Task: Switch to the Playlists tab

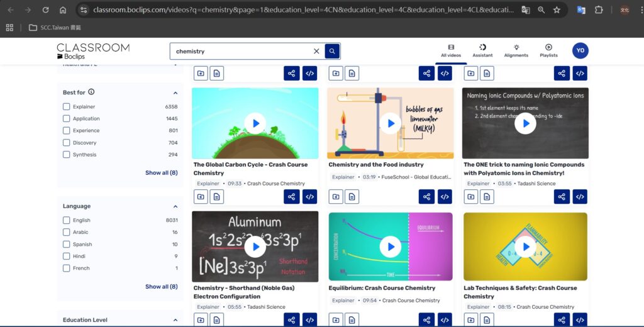Action: [x=548, y=50]
